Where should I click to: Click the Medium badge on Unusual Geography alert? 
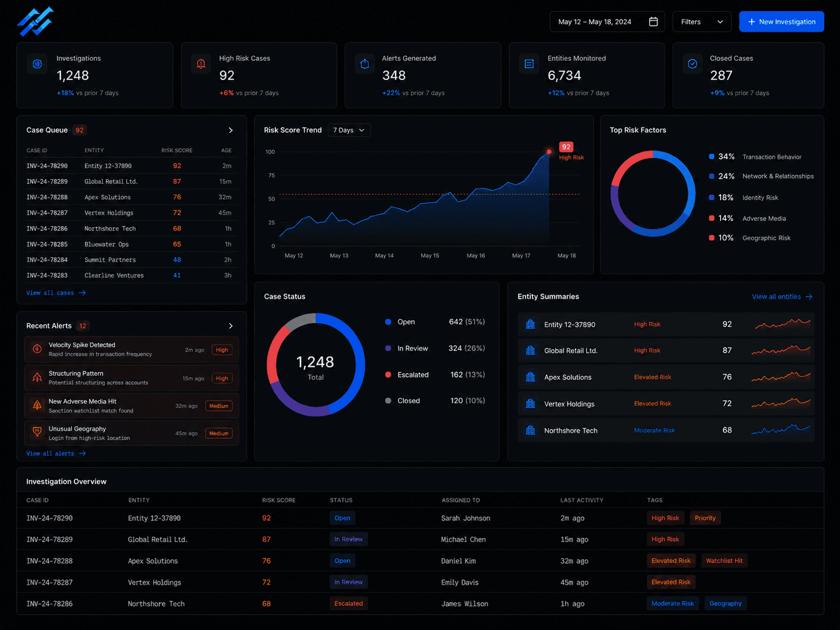(x=219, y=433)
